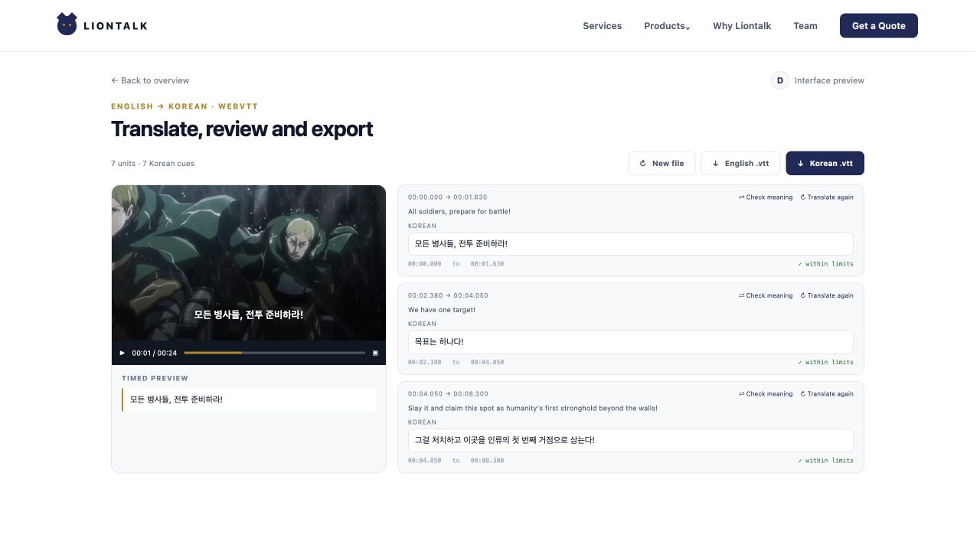Translate again the 'All soldiers' cue
The width and height of the screenshot is (980, 551).
pyautogui.click(x=827, y=197)
